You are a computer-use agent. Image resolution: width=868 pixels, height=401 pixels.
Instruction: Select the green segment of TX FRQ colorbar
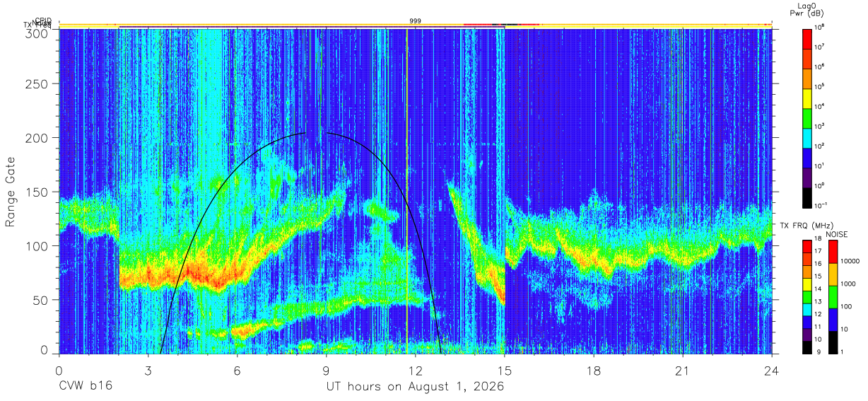pyautogui.click(x=807, y=296)
